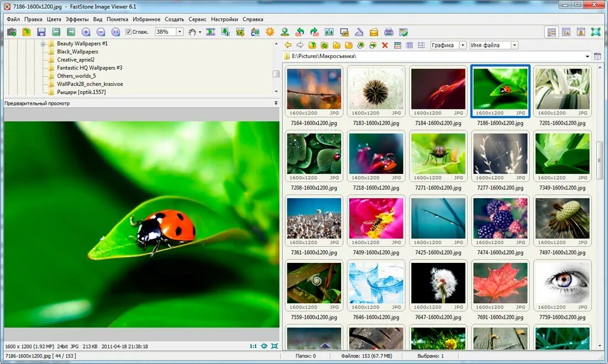Screen dimensions: 608x364
Task: Open the Настройки menu
Action: pos(224,19)
